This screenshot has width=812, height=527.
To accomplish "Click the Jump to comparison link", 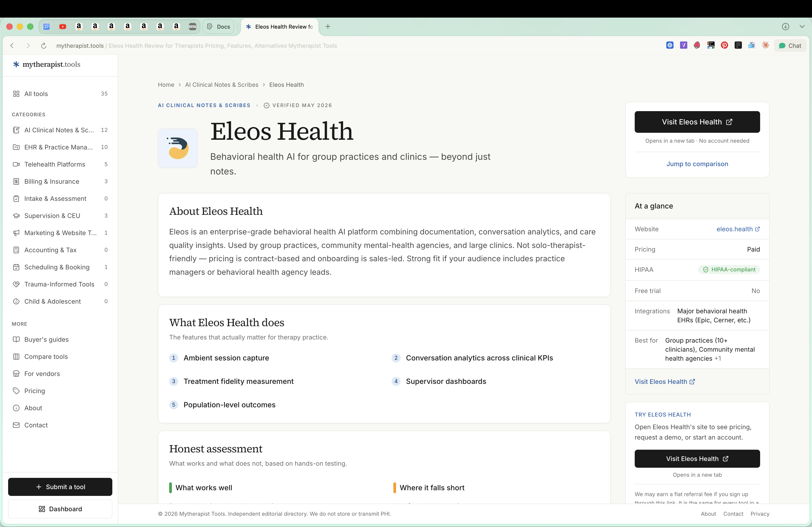I will point(697,164).
